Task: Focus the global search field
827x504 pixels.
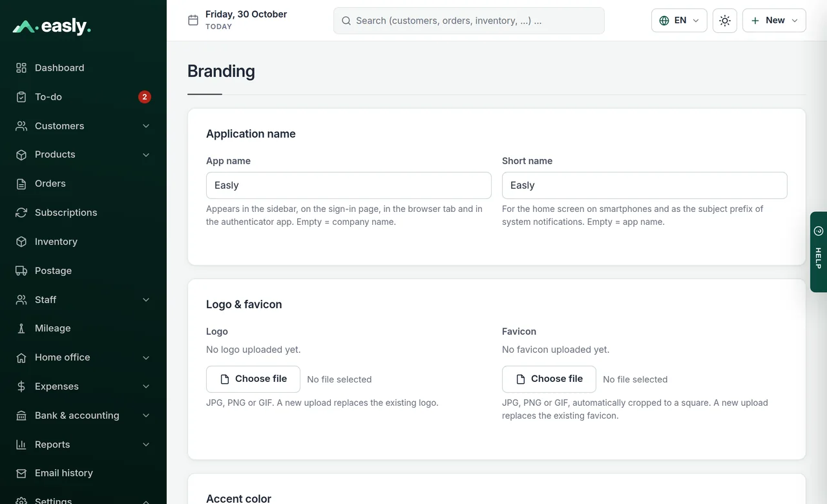Action: pyautogui.click(x=469, y=21)
